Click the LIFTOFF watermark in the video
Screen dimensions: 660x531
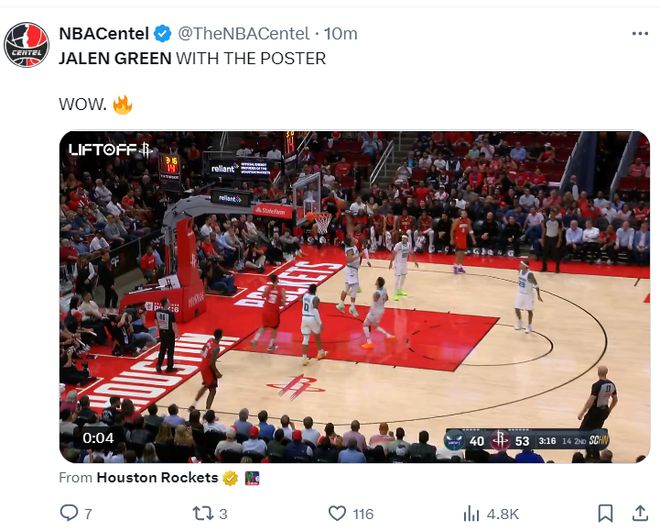[x=109, y=150]
